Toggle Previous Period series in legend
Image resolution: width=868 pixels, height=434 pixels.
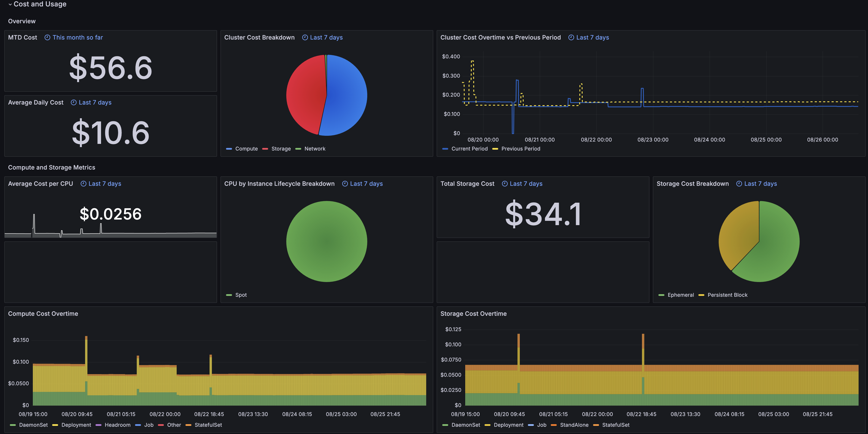(521, 149)
